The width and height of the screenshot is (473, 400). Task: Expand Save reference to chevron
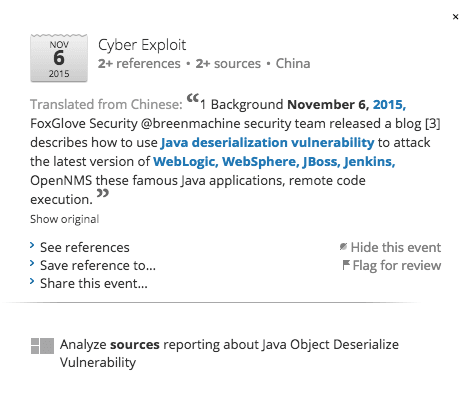[32, 263]
